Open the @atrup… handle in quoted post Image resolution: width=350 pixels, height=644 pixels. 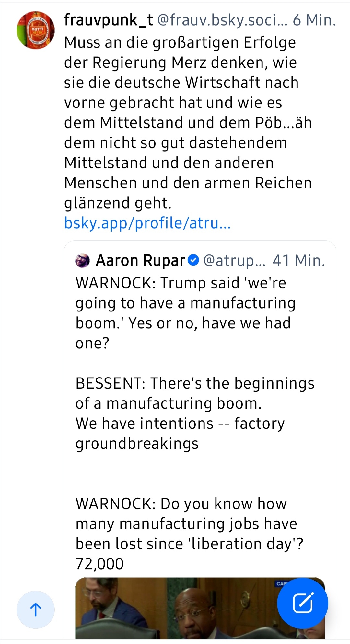[x=234, y=260]
